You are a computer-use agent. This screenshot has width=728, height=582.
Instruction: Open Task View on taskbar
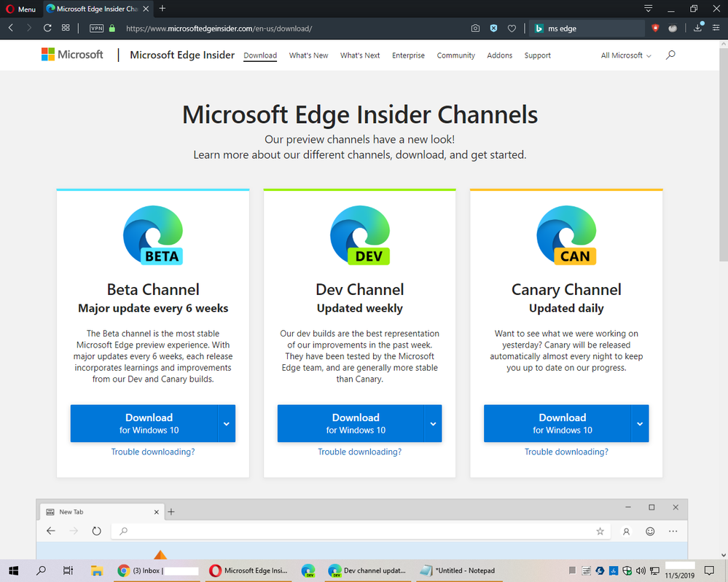68,570
